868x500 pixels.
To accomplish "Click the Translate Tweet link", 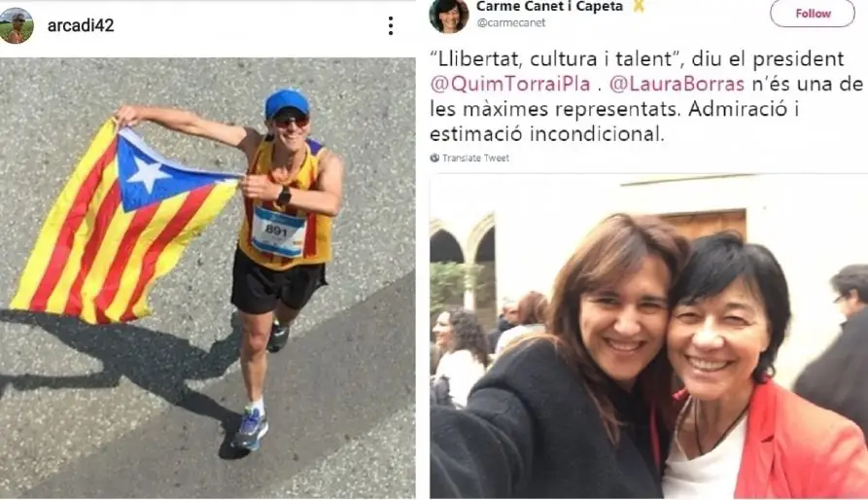I will [475, 158].
